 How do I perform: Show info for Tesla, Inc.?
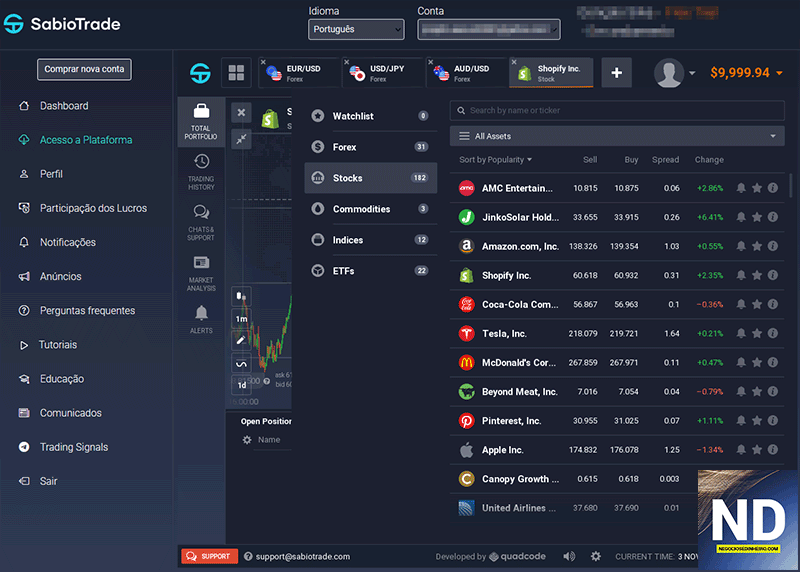(773, 333)
